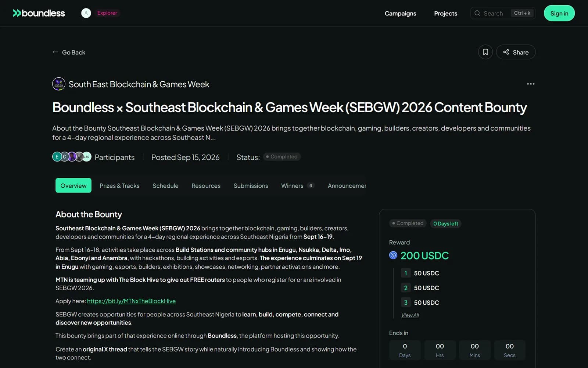The image size is (588, 368).
Task: Click the Ends in label
Action: pyautogui.click(x=399, y=333)
